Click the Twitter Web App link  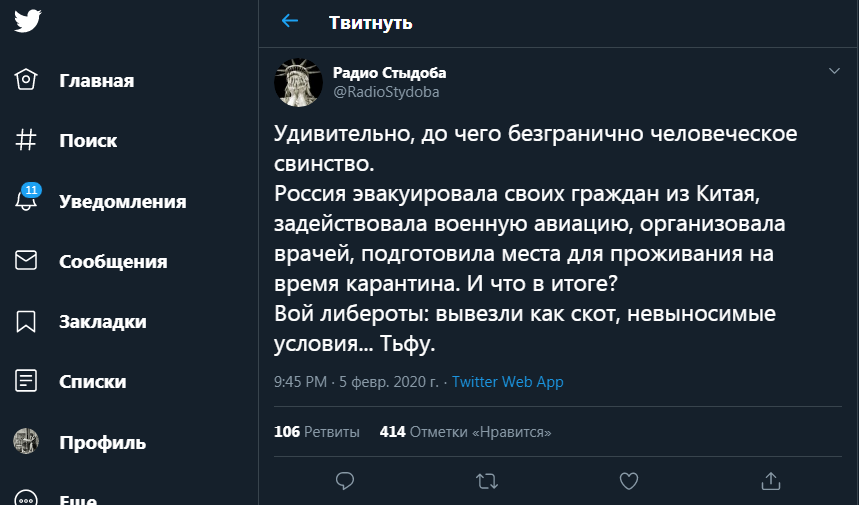click(x=507, y=382)
